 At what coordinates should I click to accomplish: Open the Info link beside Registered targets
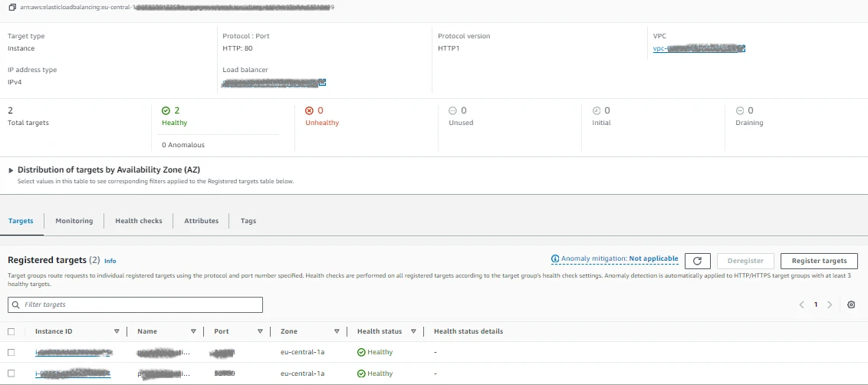point(110,261)
